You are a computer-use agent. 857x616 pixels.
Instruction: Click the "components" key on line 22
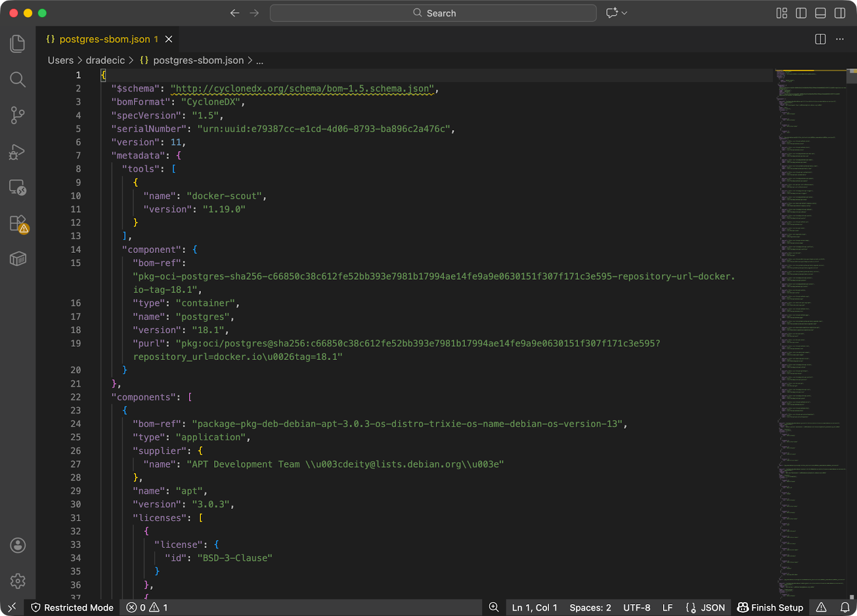coord(144,397)
